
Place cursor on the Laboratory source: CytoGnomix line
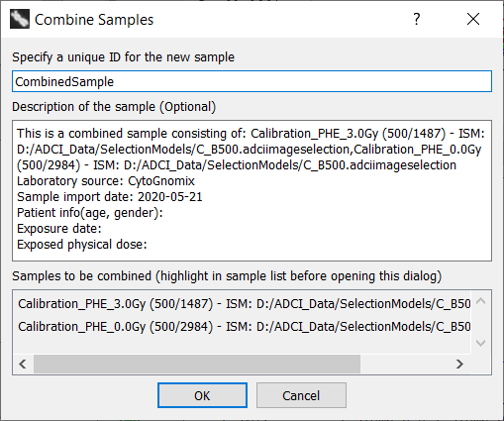(106, 181)
